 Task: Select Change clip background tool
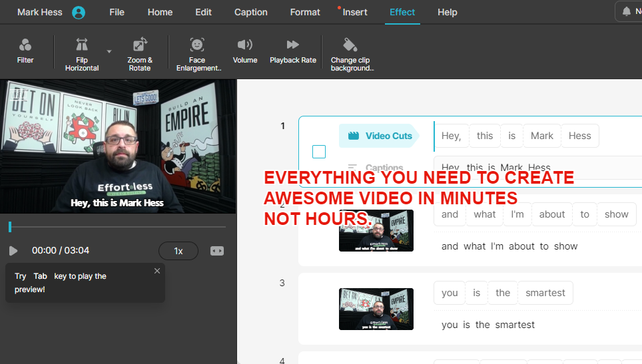coord(350,45)
